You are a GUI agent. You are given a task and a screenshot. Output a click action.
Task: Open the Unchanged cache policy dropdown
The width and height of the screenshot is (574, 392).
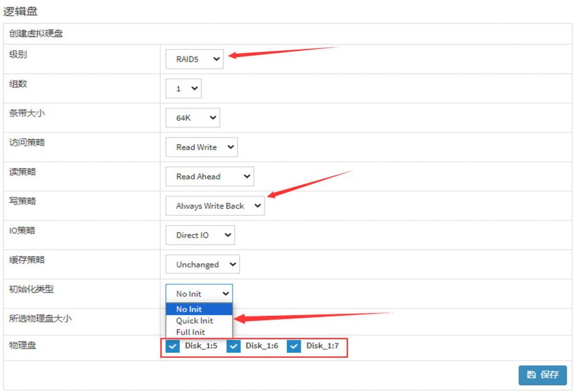(x=202, y=264)
